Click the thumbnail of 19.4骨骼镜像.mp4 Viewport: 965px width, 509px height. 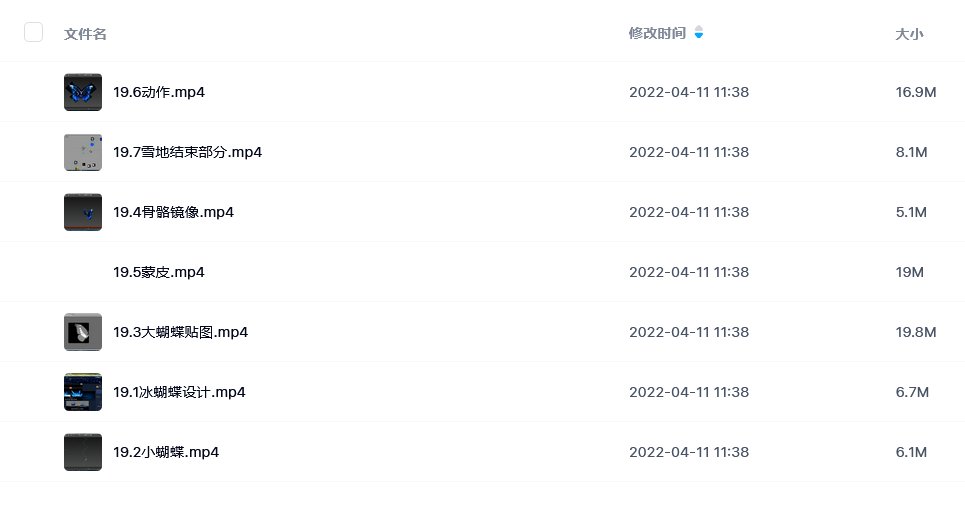[x=83, y=212]
